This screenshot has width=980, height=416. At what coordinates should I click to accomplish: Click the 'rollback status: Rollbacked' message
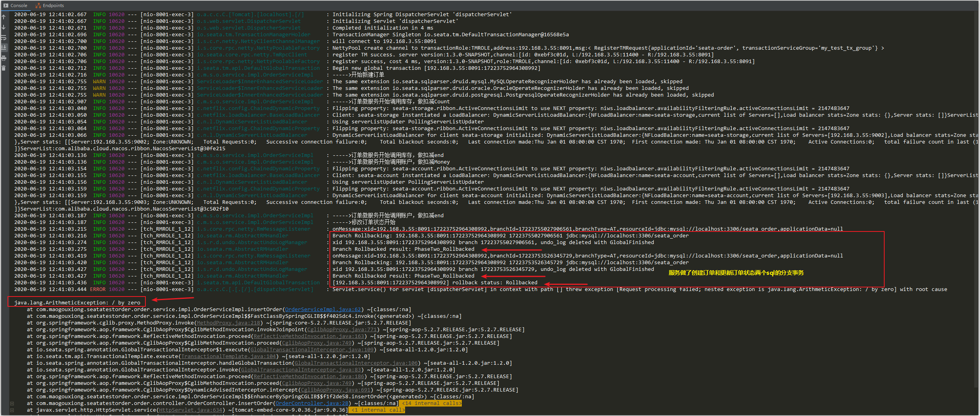(x=435, y=283)
